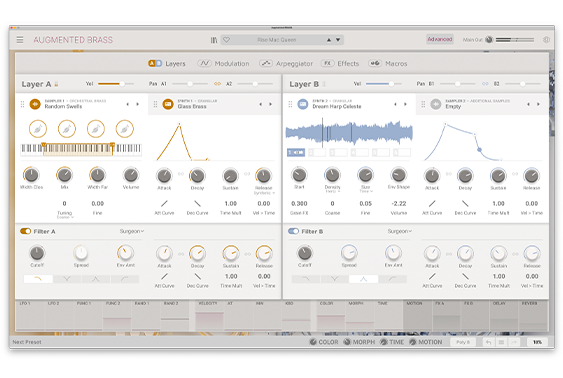Open the preset library browser icon
The height and width of the screenshot is (378, 563).
point(214,40)
